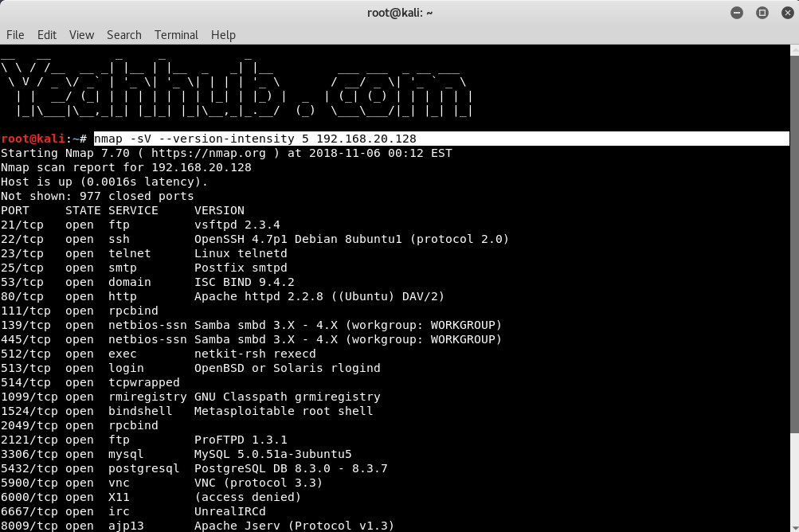Click the telnet service name
Screen dimensions: 799x532
(129, 253)
